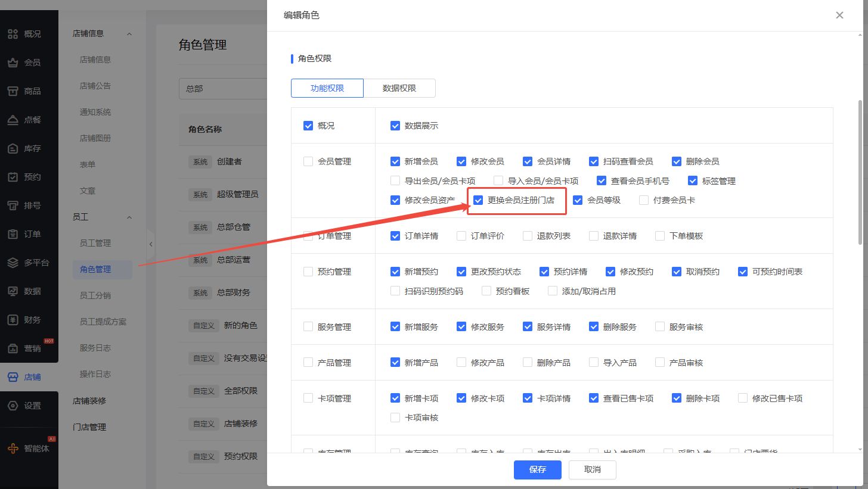The width and height of the screenshot is (868, 489).
Task: Collapse the 店铺信息 section chevron
Action: click(x=129, y=34)
